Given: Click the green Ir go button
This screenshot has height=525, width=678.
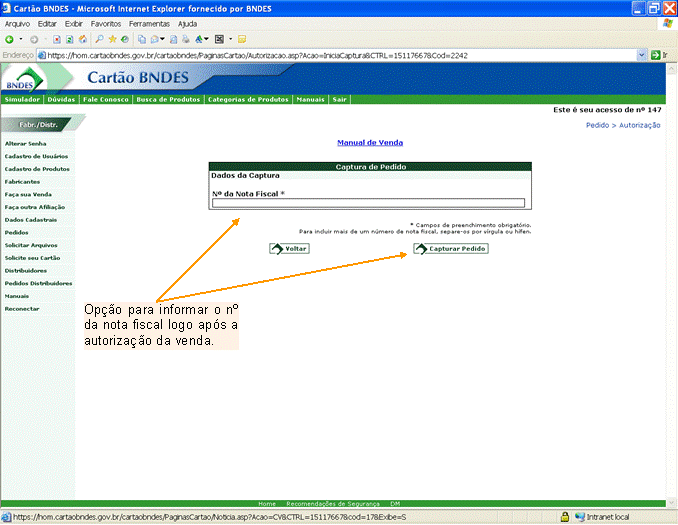Looking at the screenshot, I should click(x=659, y=55).
